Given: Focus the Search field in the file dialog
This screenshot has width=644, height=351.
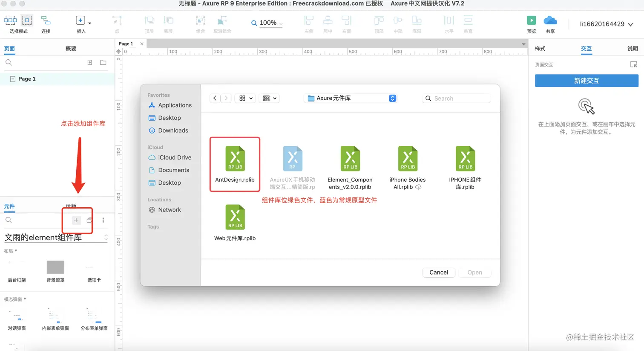Looking at the screenshot, I should [x=457, y=99].
